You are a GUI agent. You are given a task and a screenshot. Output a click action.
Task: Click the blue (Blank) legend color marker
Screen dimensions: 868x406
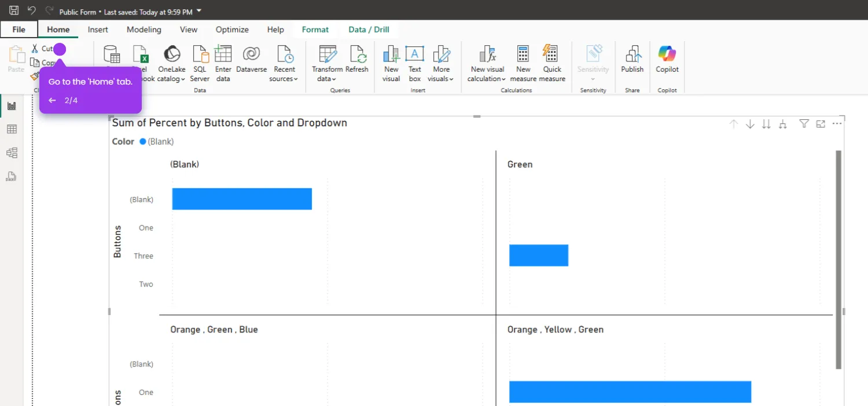point(143,141)
